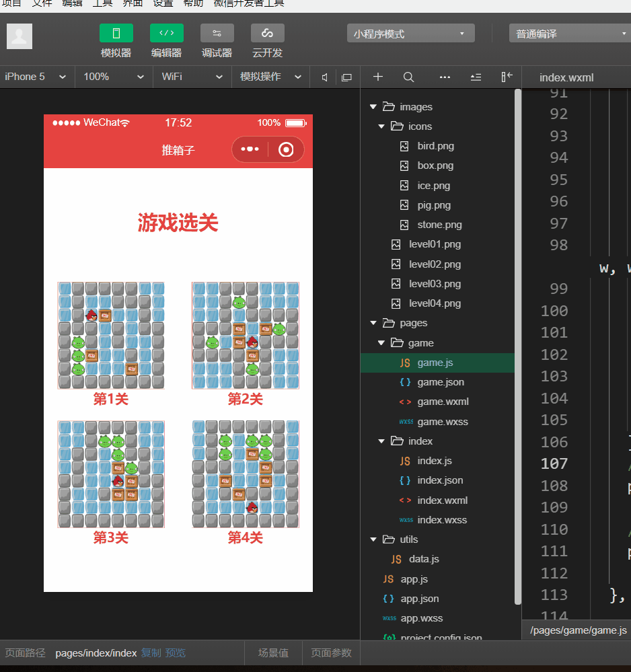Open the mini program mode dropdown
This screenshot has width=631, height=672.
click(x=410, y=34)
